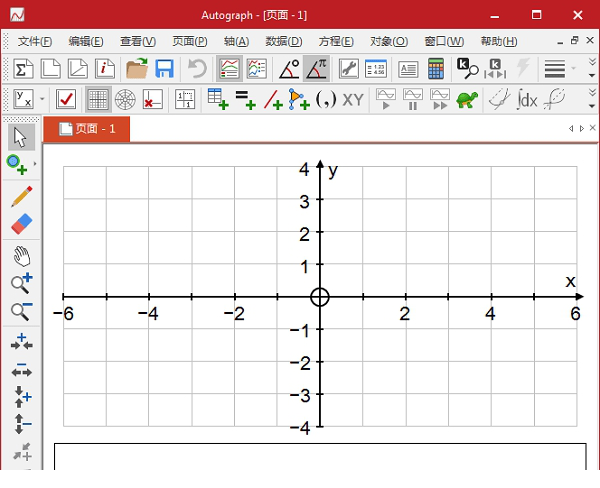Open the 编辑(E) menu
The image size is (600, 488).
click(86, 41)
